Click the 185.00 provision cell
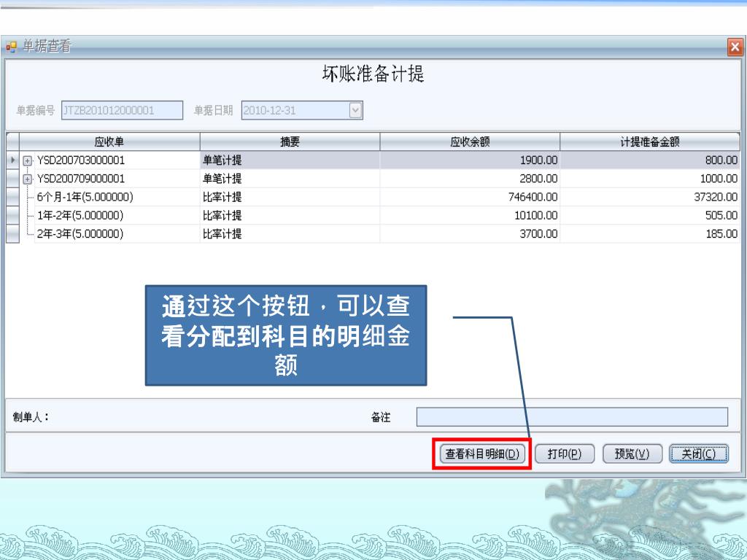 [x=650, y=234]
